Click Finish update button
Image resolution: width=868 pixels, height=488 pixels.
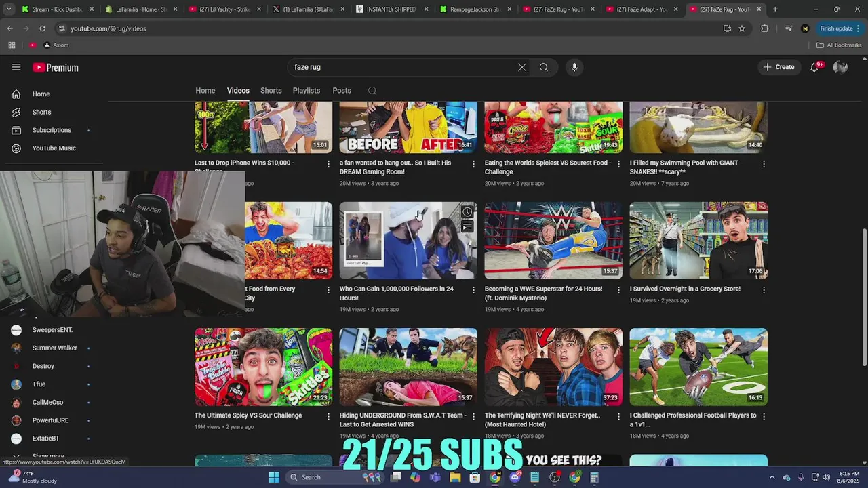(840, 28)
